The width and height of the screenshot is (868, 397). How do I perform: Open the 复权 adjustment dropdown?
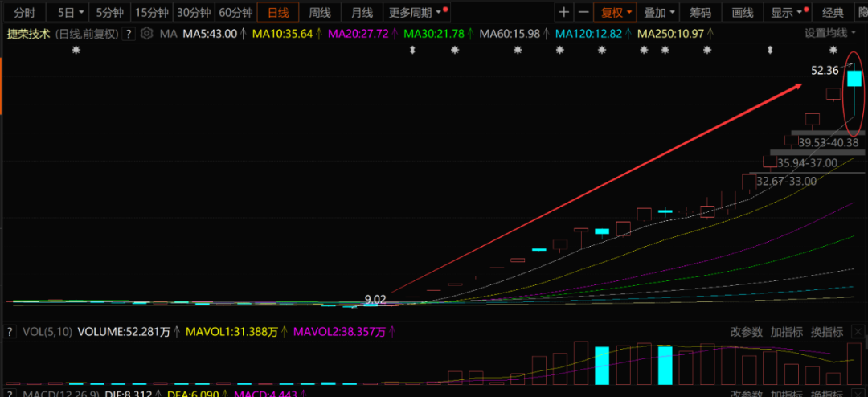(x=616, y=12)
